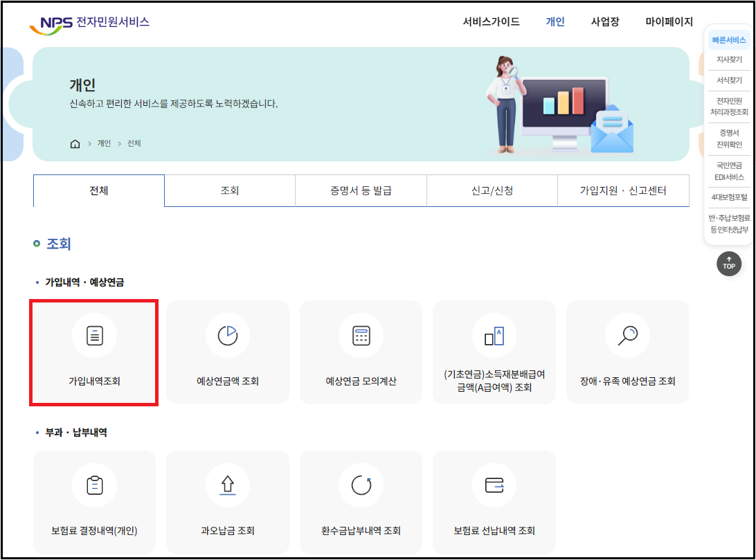Switch to the 증명서 등 발급 tab
The width and height of the screenshot is (756, 560).
(x=361, y=191)
